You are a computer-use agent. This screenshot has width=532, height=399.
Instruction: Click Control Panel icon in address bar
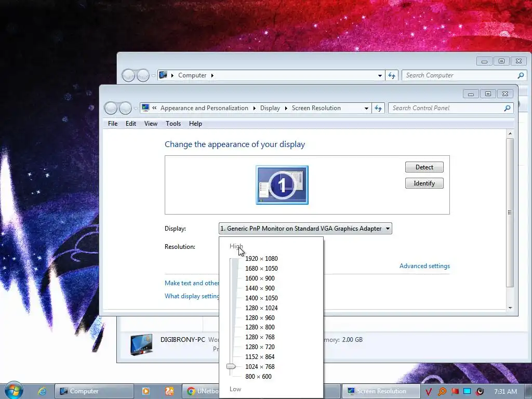point(145,108)
